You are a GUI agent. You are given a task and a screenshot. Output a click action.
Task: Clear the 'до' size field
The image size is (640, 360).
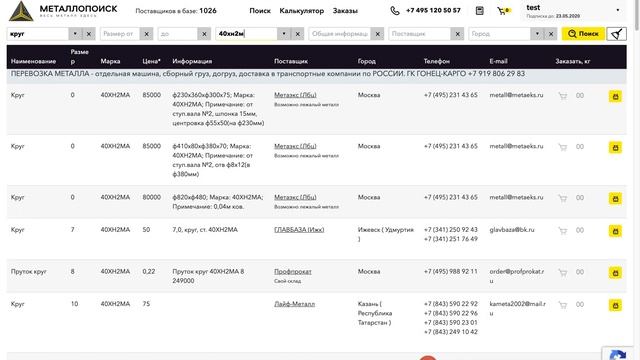204,34
